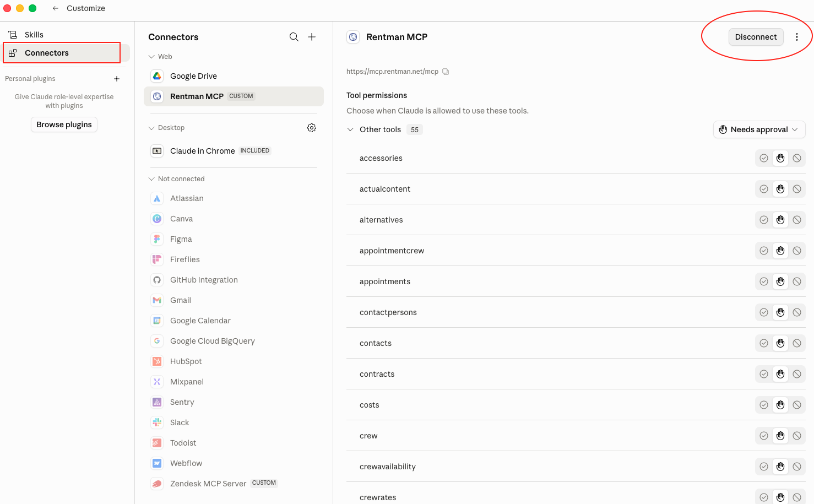Open the Claude in Chrome connector

pyautogui.click(x=234, y=151)
